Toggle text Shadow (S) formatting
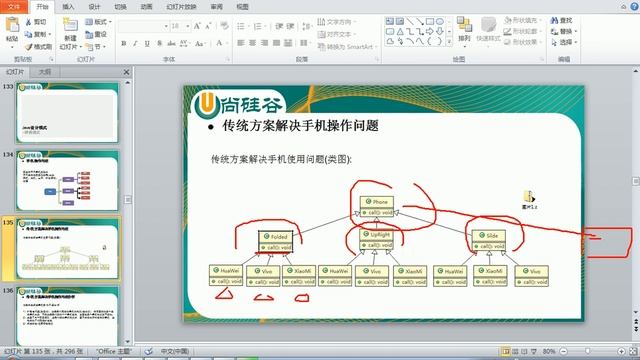The image size is (640, 360). (x=159, y=44)
